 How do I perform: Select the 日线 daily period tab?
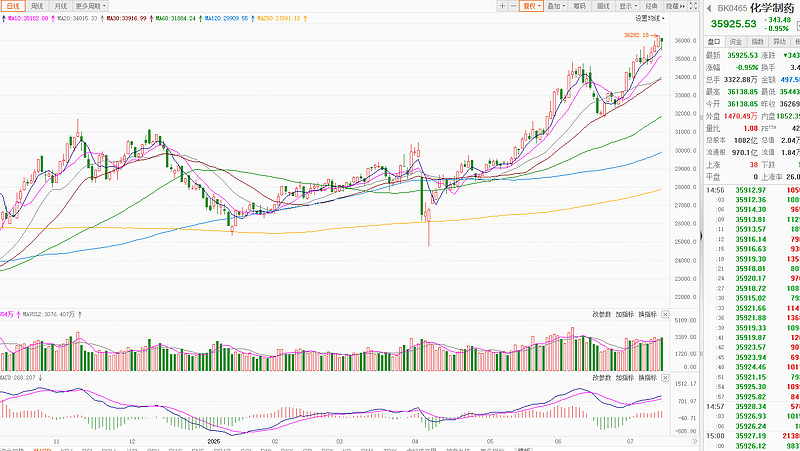[x=13, y=6]
